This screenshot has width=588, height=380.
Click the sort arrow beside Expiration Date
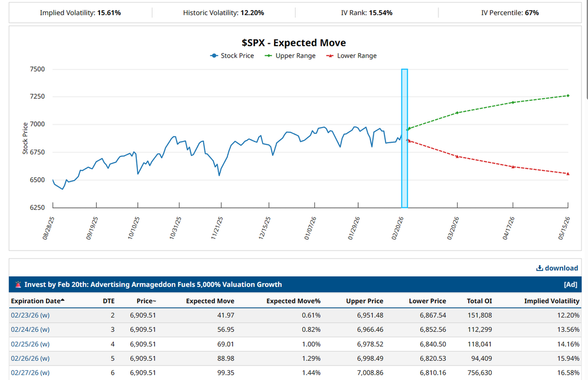[63, 300]
